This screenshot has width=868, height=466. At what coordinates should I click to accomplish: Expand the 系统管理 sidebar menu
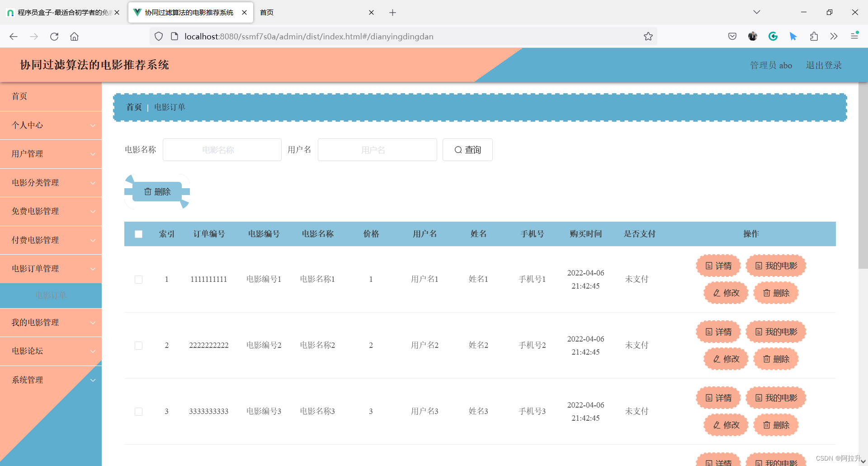click(x=51, y=380)
